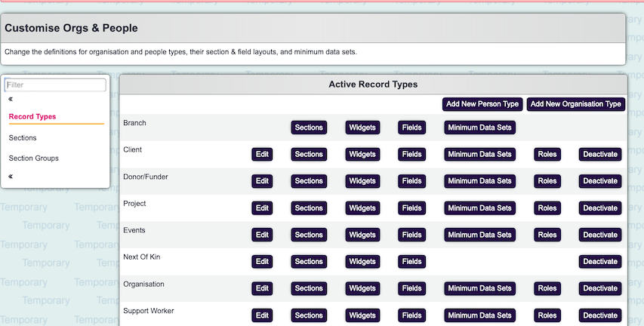The height and width of the screenshot is (326, 644).
Task: Click Add New Person Type button
Action: tap(482, 104)
